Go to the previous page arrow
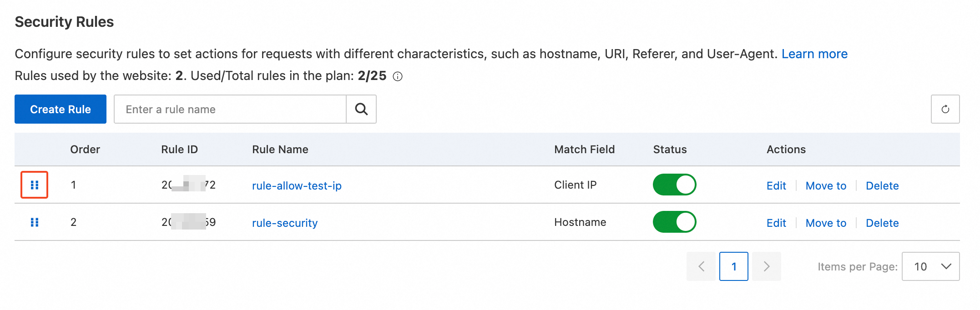This screenshot has width=980, height=310. pos(701,266)
